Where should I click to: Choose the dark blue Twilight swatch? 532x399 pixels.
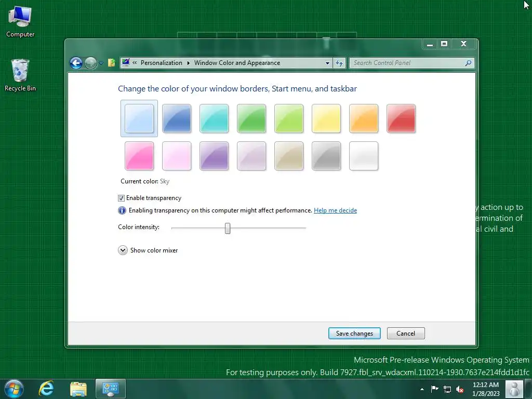pos(177,118)
